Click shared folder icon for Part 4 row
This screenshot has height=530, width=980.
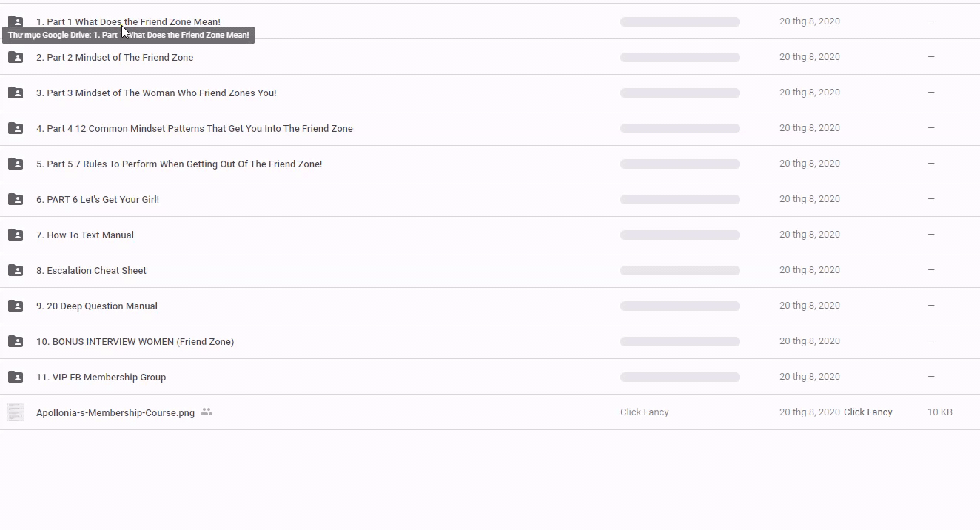click(16, 128)
